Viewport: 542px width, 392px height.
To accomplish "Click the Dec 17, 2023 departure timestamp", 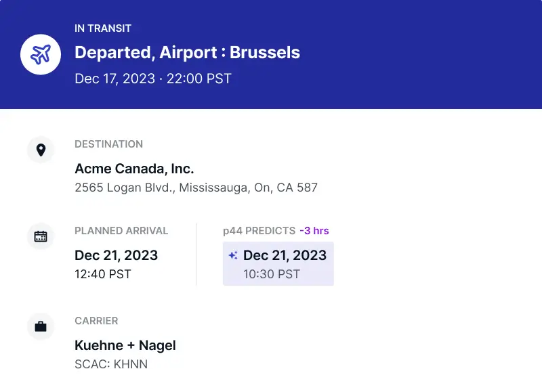I will [153, 79].
